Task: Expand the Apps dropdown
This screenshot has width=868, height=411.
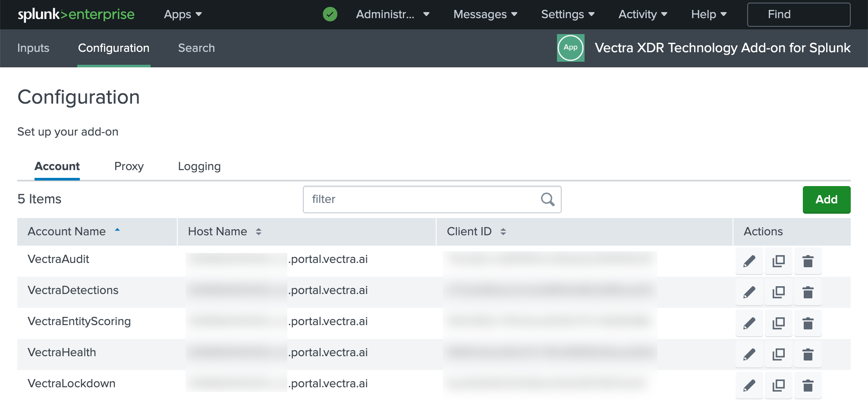Action: (x=182, y=14)
